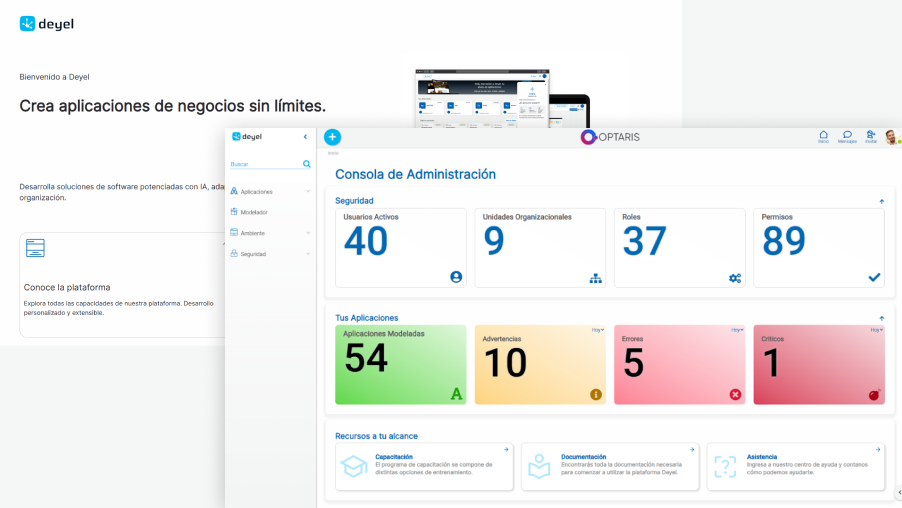This screenshot has width=902, height=508.
Task: Open the Inicio home icon
Action: 823,136
